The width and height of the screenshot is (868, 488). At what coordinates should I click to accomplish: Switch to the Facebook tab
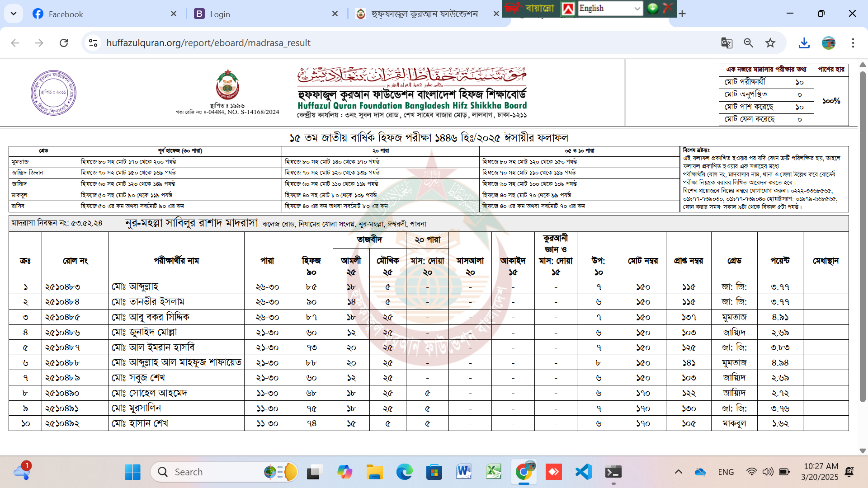click(66, 14)
